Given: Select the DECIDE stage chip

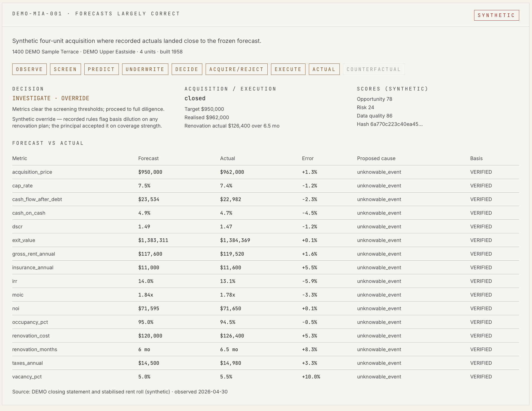Looking at the screenshot, I should click(187, 69).
